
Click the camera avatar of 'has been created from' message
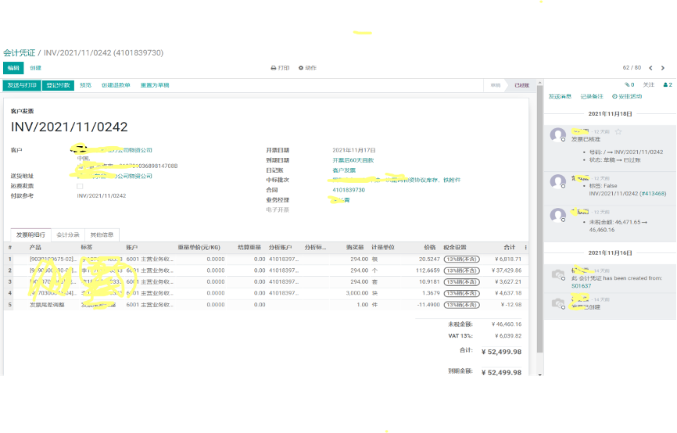point(558,274)
